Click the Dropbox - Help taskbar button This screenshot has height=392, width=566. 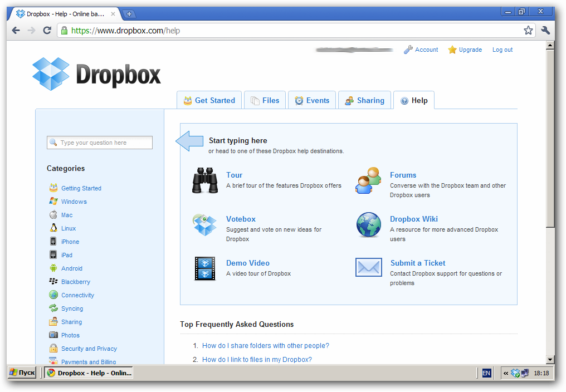tap(89, 373)
